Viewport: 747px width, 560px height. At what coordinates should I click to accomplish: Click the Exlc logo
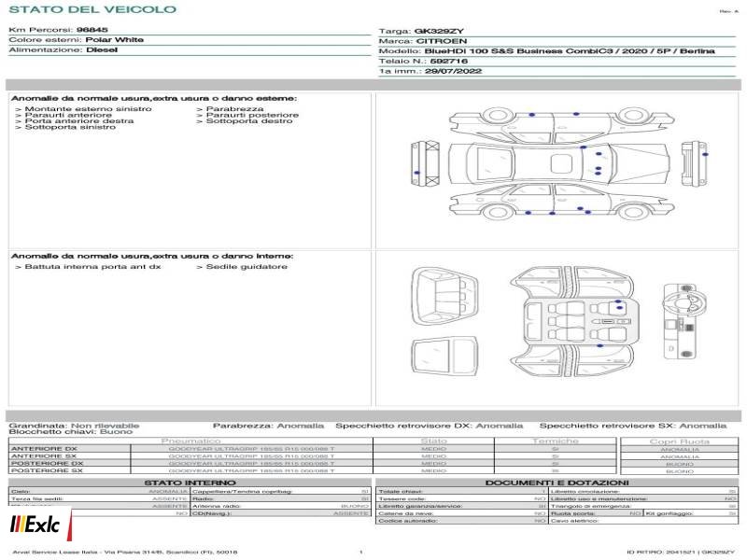point(36,525)
